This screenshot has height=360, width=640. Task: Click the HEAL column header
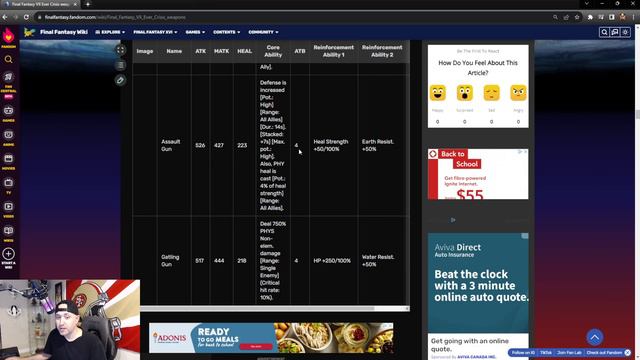pos(244,51)
